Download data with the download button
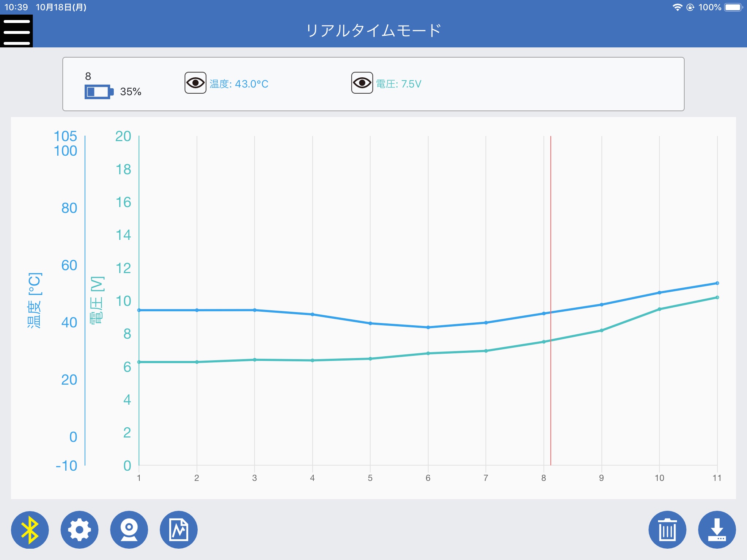The height and width of the screenshot is (560, 747). pyautogui.click(x=717, y=530)
